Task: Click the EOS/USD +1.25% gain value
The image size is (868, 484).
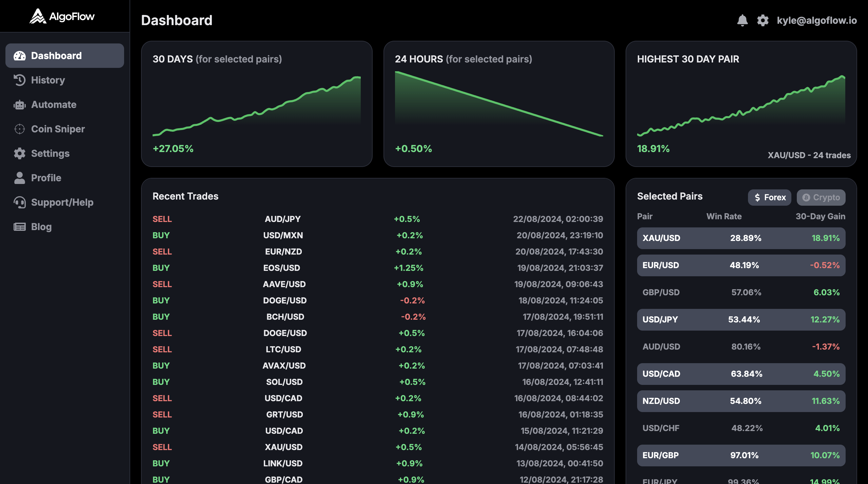Action: click(x=409, y=268)
